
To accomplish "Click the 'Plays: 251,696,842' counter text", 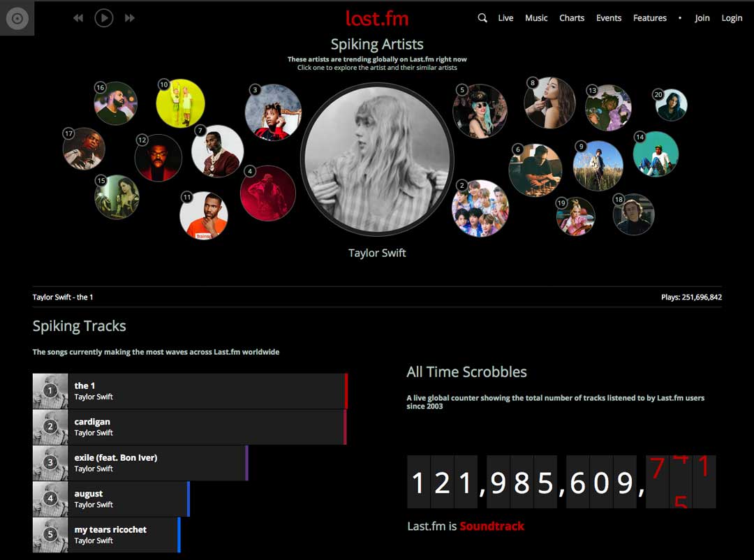I will tap(691, 297).
